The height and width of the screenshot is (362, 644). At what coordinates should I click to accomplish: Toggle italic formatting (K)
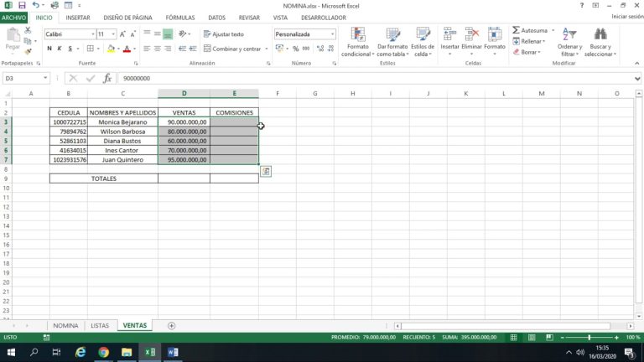[60, 49]
